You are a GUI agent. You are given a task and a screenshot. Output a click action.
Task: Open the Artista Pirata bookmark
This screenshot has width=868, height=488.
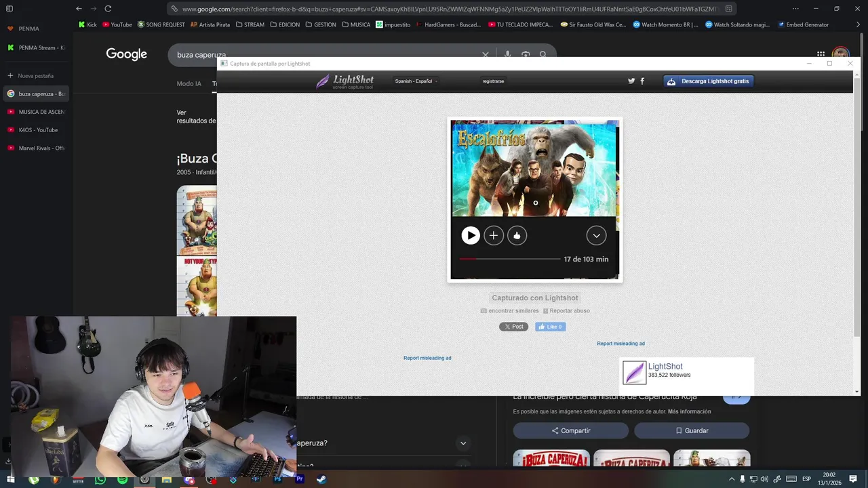[210, 24]
